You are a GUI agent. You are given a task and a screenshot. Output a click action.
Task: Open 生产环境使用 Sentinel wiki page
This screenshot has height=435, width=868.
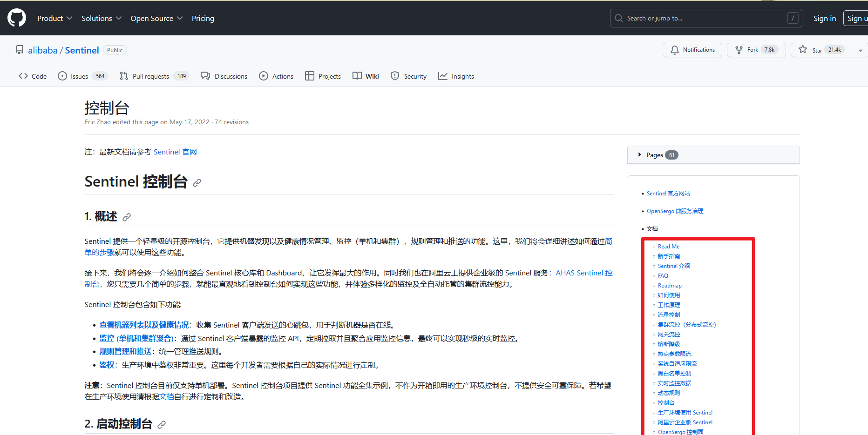coord(685,413)
